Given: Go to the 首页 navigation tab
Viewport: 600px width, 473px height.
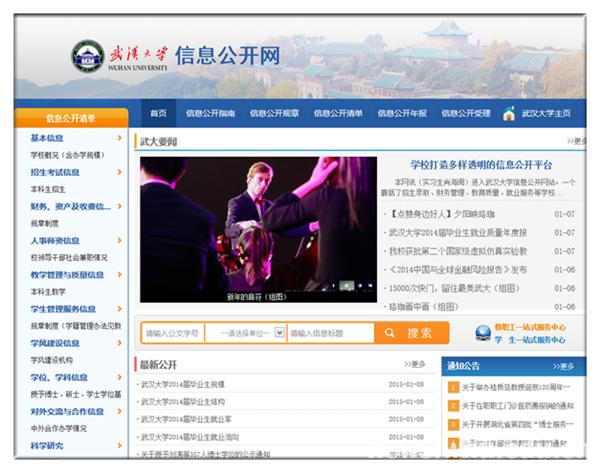Looking at the screenshot, I should [158, 114].
